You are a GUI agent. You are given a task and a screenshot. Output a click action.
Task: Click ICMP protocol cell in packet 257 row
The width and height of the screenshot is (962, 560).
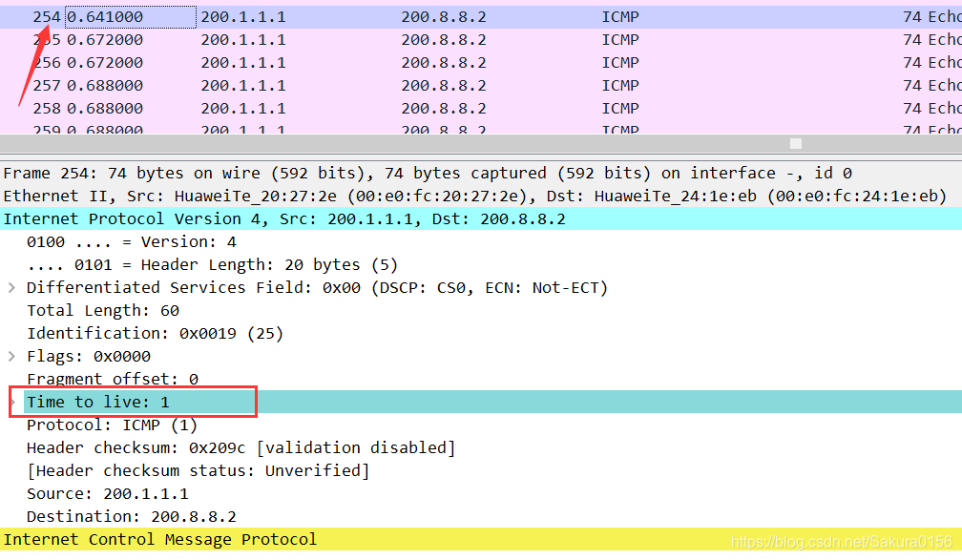[620, 85]
